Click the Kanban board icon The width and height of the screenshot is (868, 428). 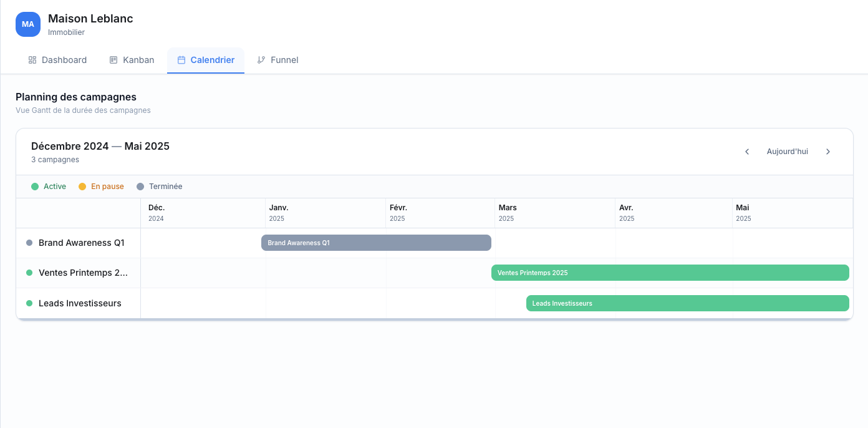pos(113,60)
